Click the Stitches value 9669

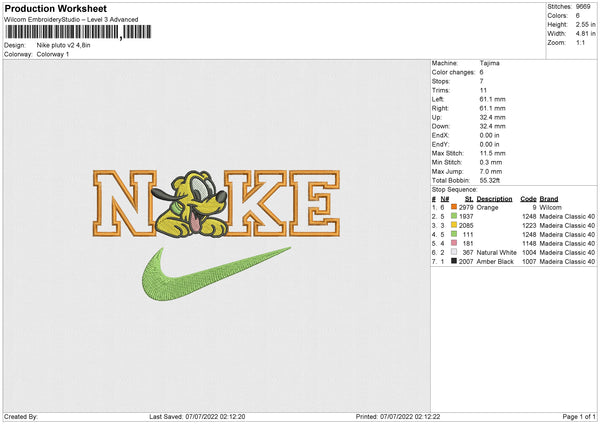(583, 7)
